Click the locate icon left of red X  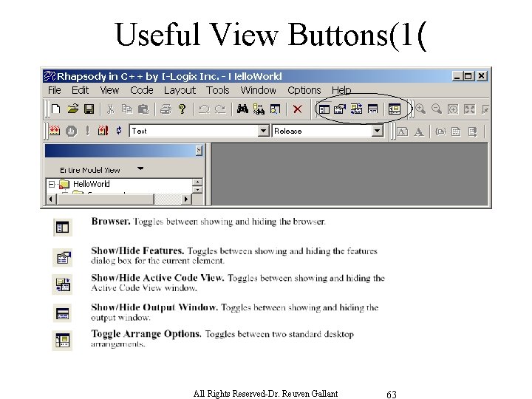(x=275, y=109)
